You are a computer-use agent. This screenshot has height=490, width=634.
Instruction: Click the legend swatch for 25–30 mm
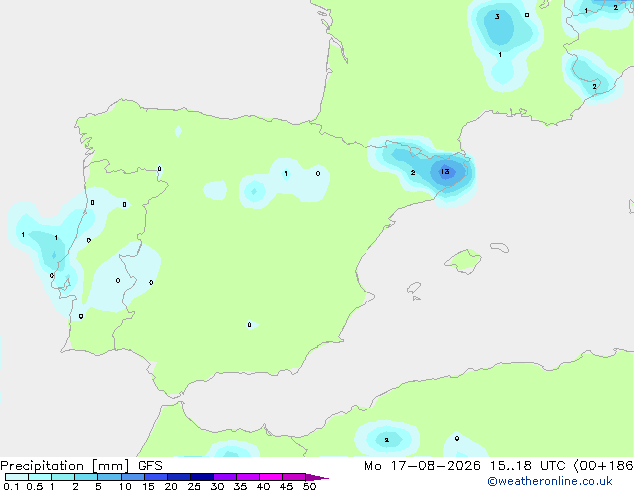coord(202,477)
